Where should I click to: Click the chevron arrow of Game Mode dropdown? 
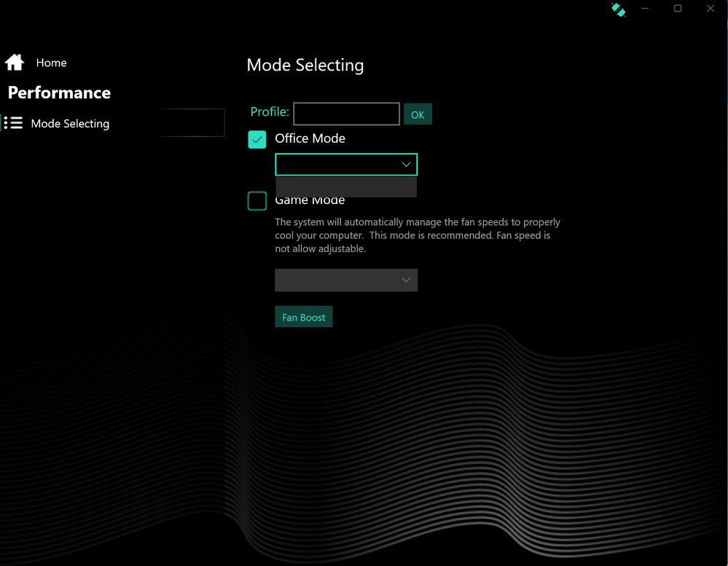click(x=406, y=280)
